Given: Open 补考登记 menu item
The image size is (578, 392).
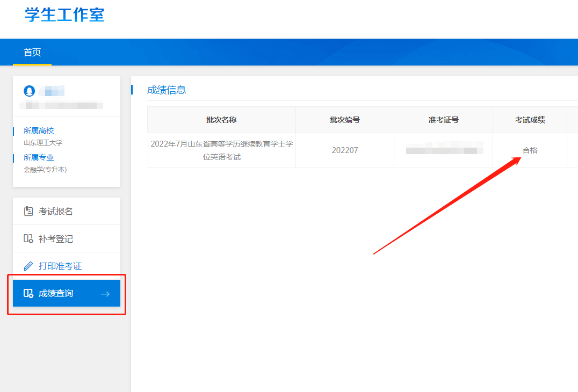Looking at the screenshot, I should coord(67,239).
